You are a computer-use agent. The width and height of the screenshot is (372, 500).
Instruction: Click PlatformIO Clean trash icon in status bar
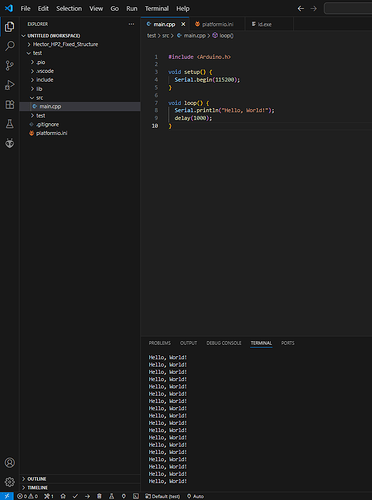point(99,496)
